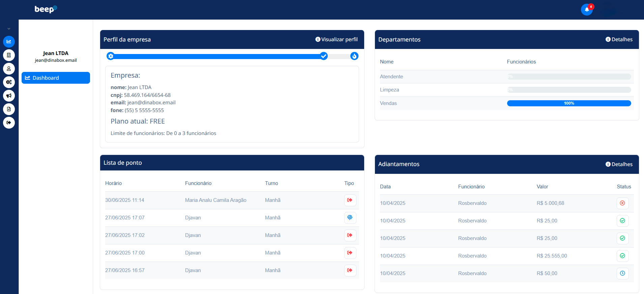Open the settings gears icon in sidebar
This screenshot has height=294, width=644.
pos(9,82)
